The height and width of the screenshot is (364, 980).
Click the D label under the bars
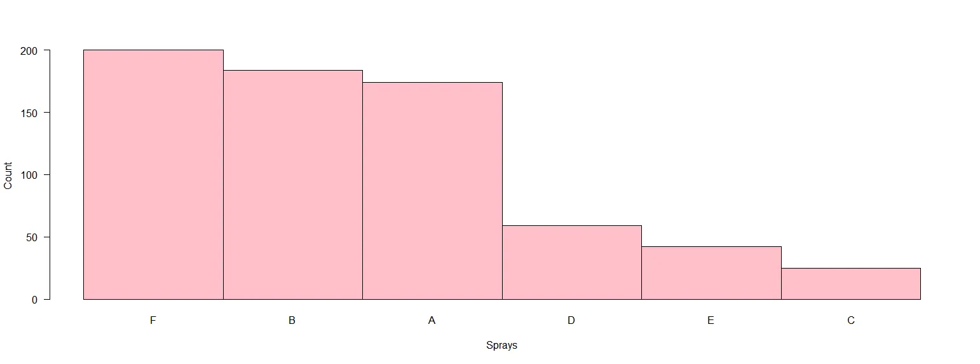(x=571, y=321)
